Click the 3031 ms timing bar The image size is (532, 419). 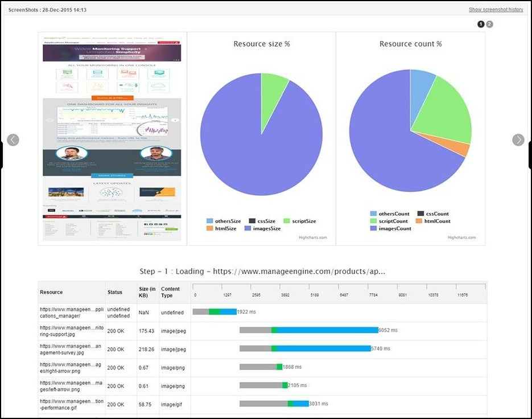[x=274, y=404]
